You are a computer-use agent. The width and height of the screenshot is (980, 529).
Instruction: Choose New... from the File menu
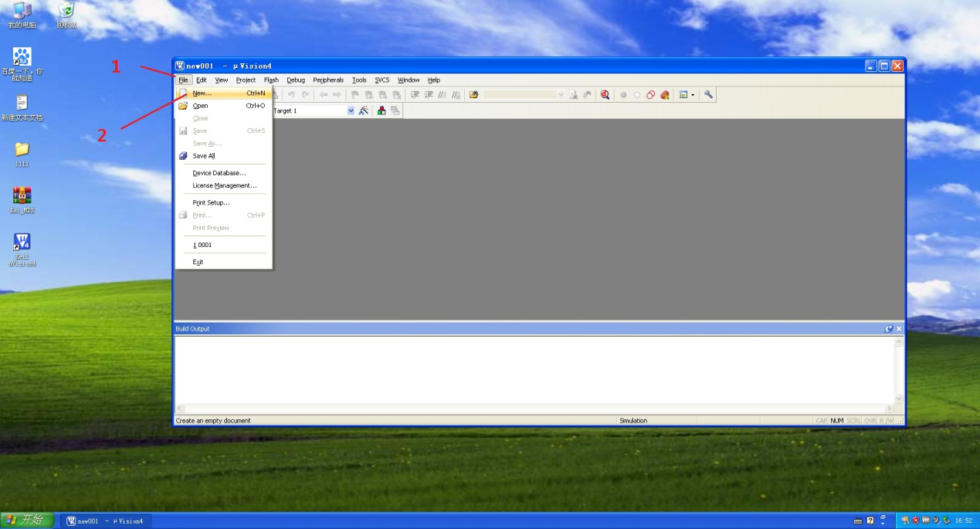coord(202,93)
